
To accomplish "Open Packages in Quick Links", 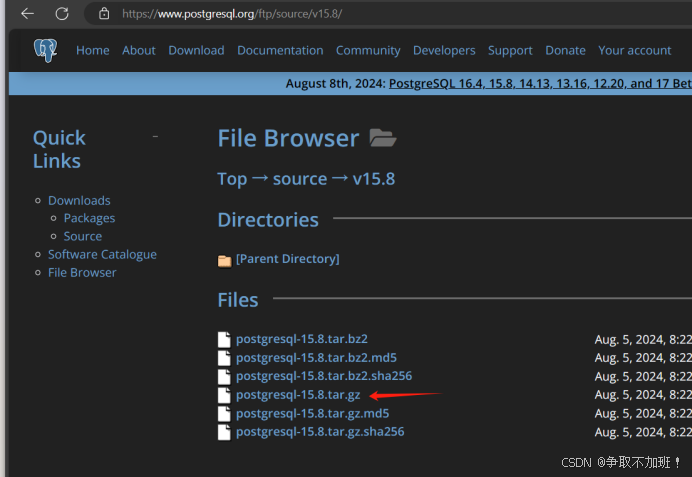I will pyautogui.click(x=89, y=218).
